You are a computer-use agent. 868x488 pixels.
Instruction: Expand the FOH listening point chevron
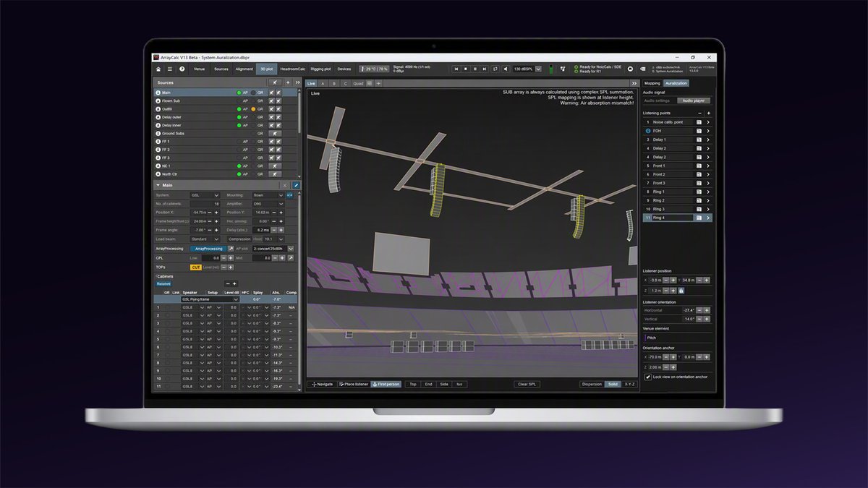[x=708, y=131]
